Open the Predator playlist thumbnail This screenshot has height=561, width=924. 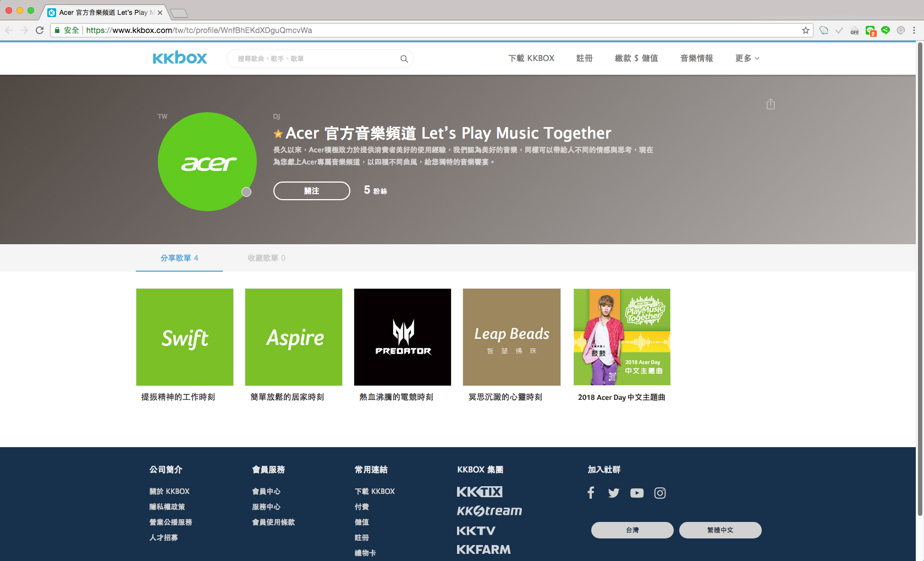403,337
